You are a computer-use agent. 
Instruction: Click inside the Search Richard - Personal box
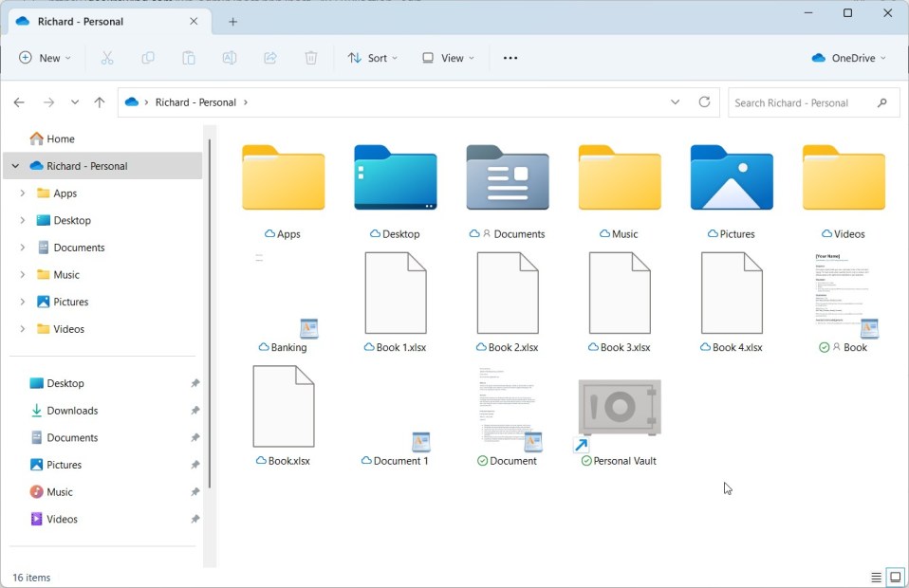[811, 101]
